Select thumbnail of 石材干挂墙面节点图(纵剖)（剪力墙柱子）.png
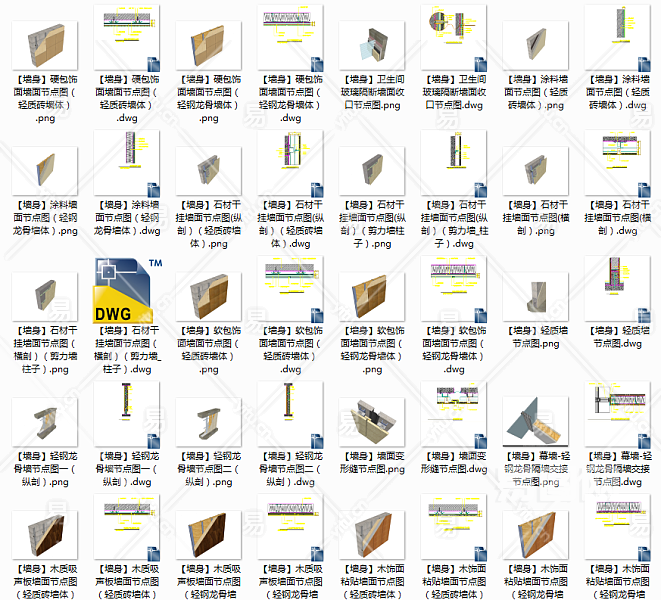This screenshot has width=661, height=600. point(372,171)
